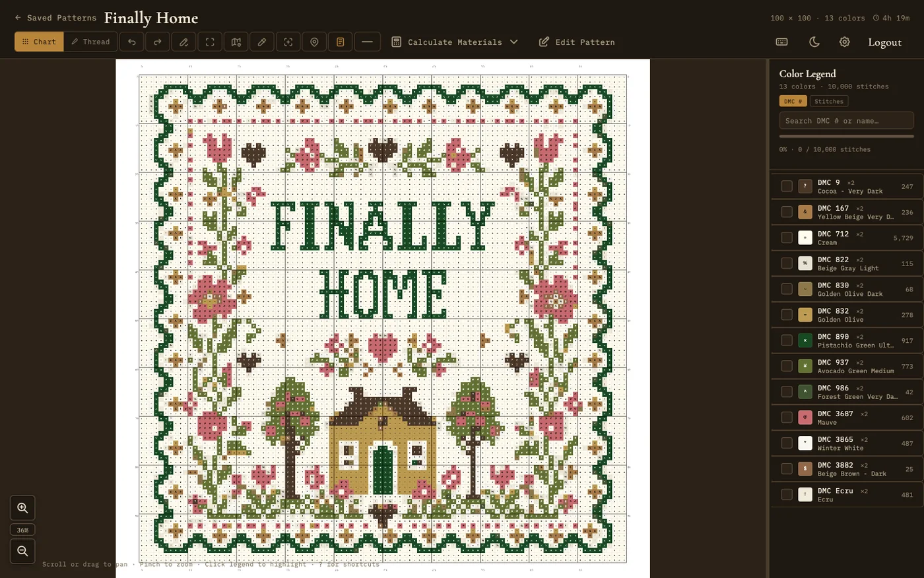
Task: Toggle the highlighted notes page icon
Action: pyautogui.click(x=341, y=42)
